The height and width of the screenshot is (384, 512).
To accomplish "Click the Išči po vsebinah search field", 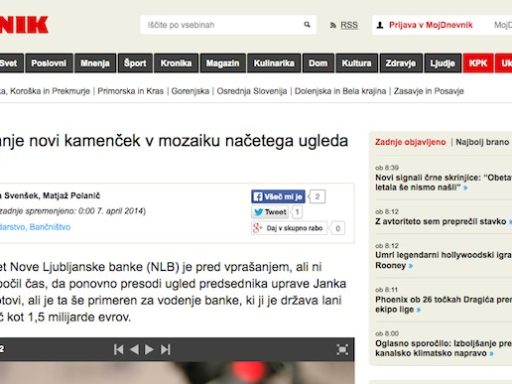I will click(x=223, y=25).
